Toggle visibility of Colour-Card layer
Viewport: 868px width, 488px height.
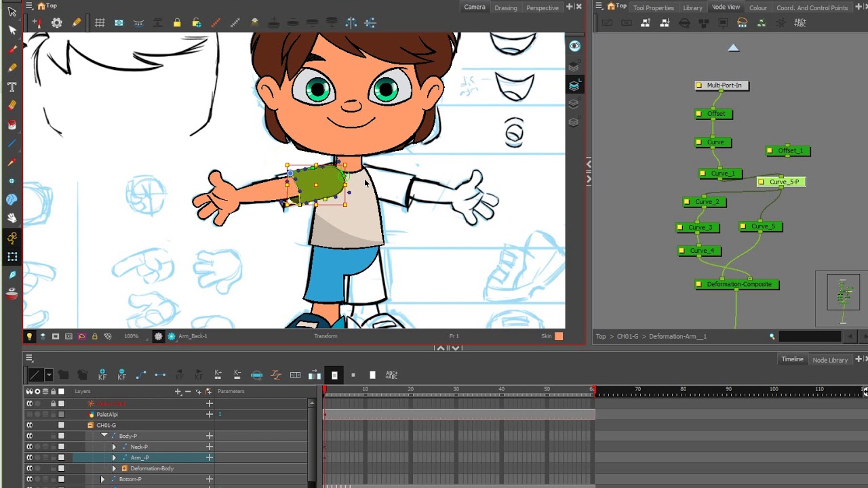coord(29,403)
